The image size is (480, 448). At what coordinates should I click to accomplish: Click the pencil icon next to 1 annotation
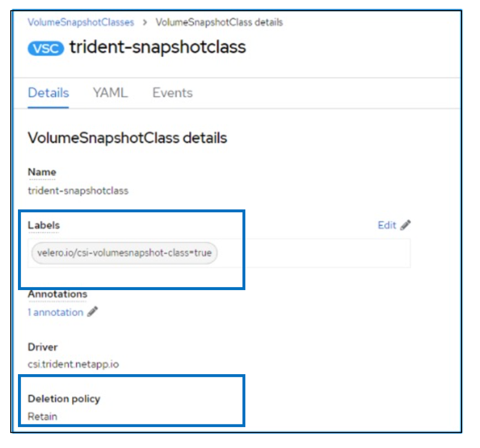tap(92, 312)
